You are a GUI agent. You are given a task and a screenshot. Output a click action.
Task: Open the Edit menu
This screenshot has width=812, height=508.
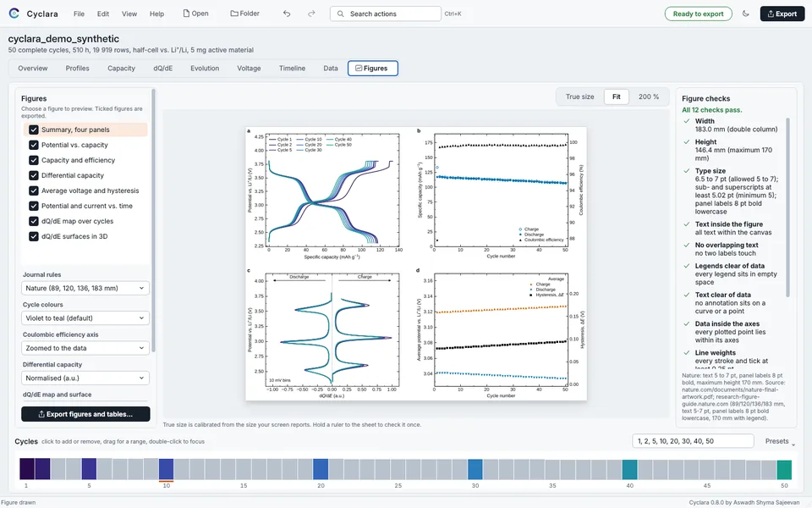pos(103,14)
